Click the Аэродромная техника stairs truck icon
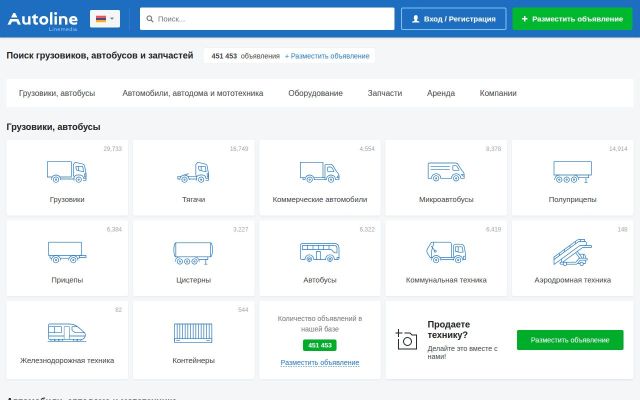The width and height of the screenshot is (640, 400). [572, 252]
